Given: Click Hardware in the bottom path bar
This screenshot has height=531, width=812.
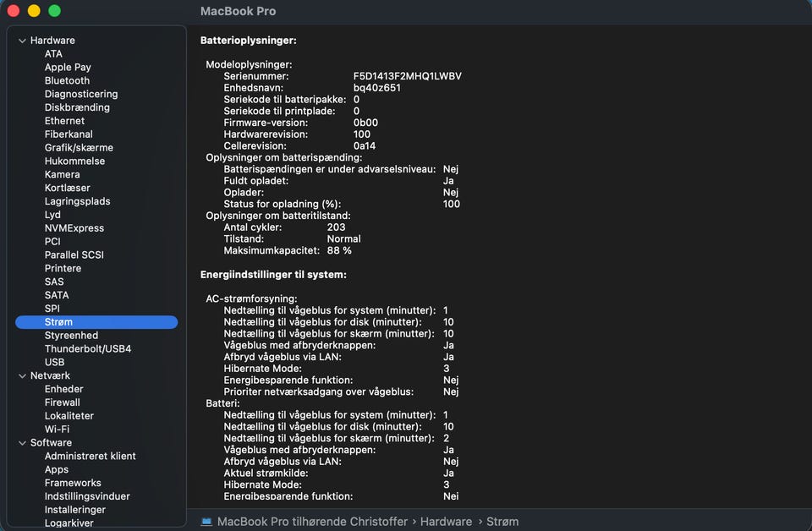Looking at the screenshot, I should tap(446, 522).
